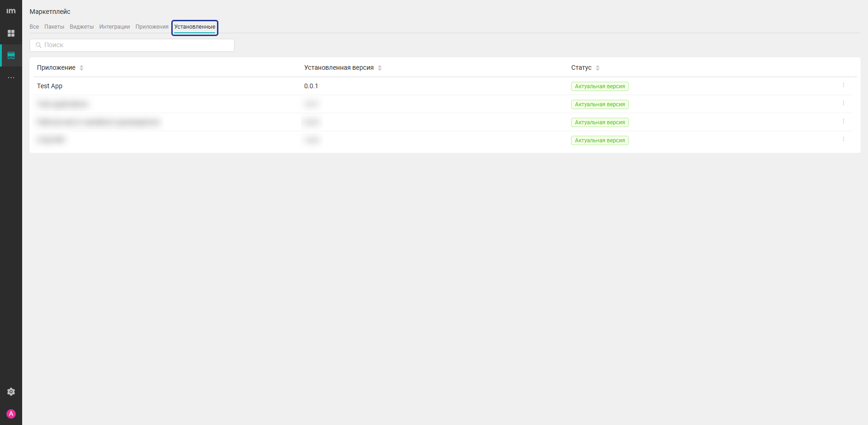Open the Виджеты tab
868x425 pixels.
pos(82,27)
